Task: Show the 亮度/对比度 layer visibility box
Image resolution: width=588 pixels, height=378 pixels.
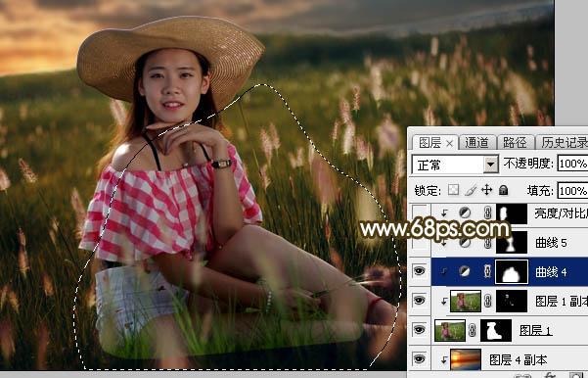Action: (420, 213)
